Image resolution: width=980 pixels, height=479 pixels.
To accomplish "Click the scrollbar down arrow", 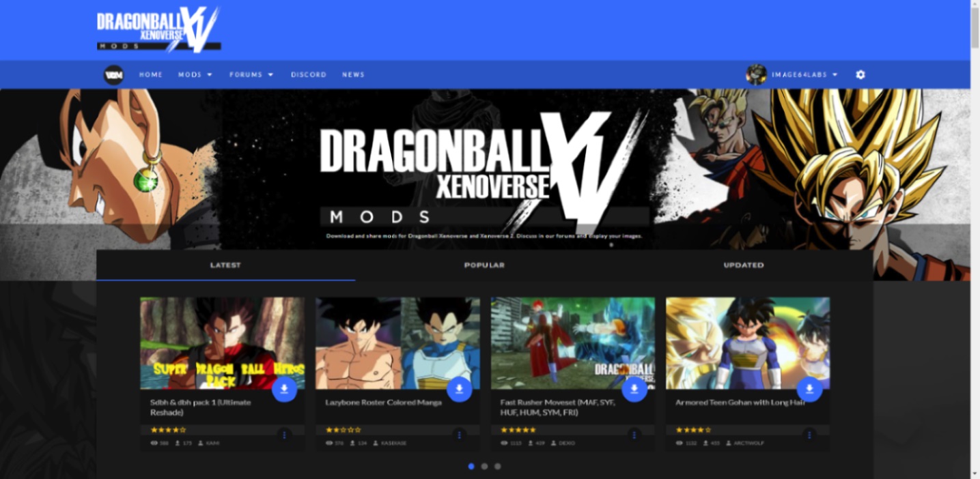I will [975, 474].
